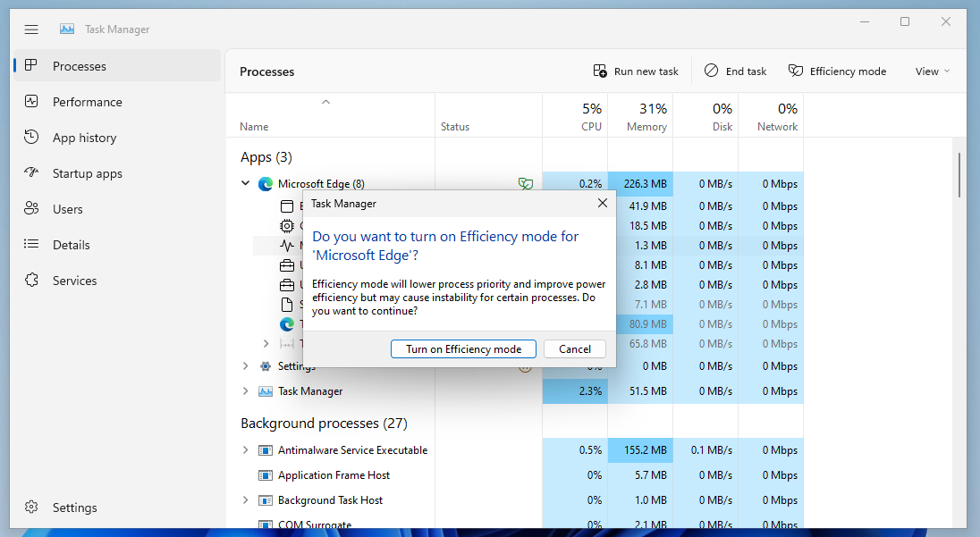Click the Edge tab icon in the child list

pos(287,324)
